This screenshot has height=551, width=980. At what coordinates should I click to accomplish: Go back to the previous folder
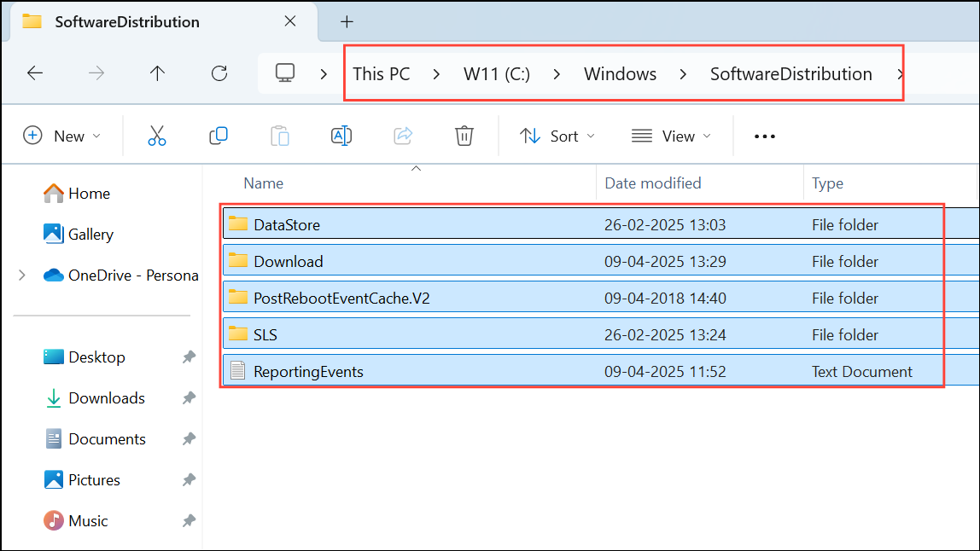point(35,73)
